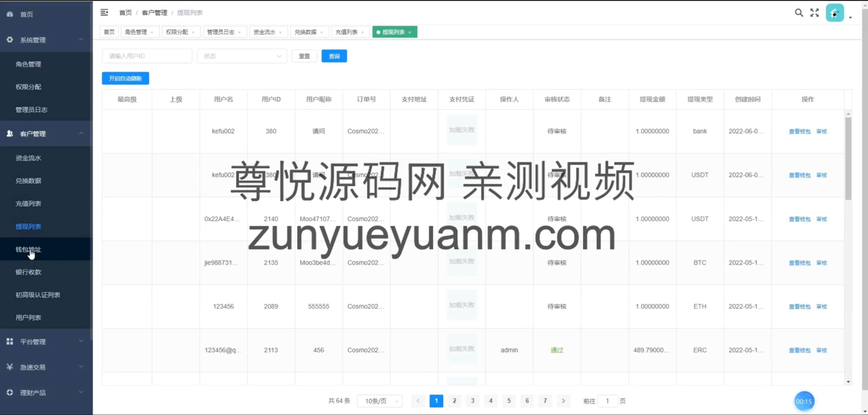This screenshot has height=415, width=868.
Task: Enable auto refresh with 开启自动刷新
Action: click(125, 79)
